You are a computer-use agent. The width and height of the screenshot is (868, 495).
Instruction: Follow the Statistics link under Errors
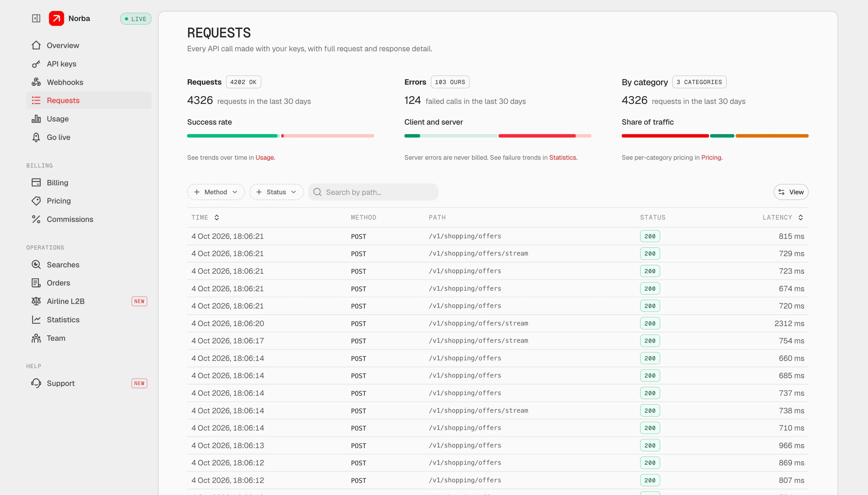click(563, 157)
